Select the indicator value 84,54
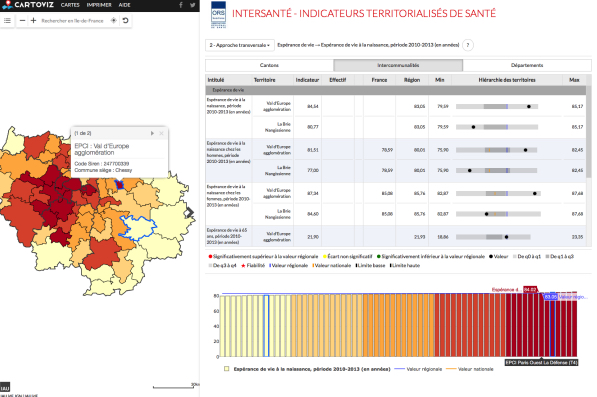 click(313, 106)
